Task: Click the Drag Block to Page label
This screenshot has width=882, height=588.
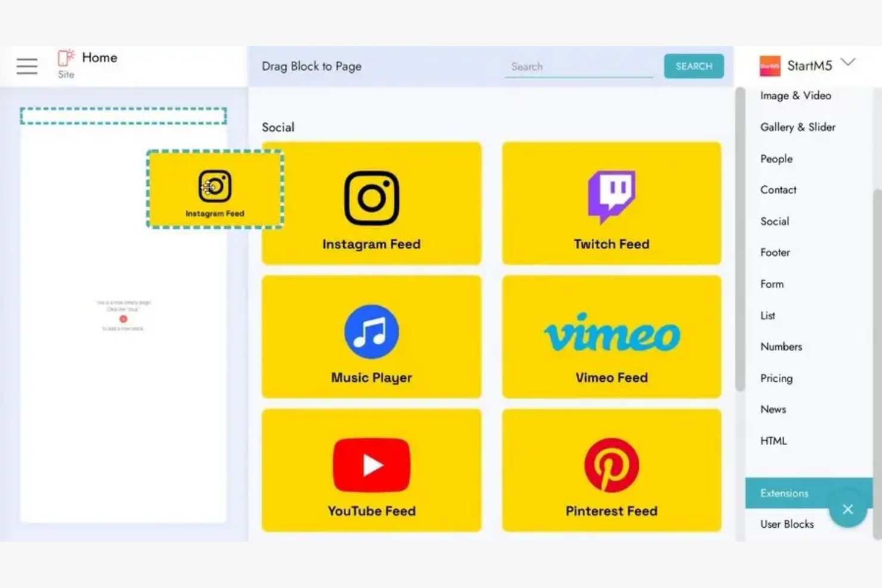Action: pos(312,66)
